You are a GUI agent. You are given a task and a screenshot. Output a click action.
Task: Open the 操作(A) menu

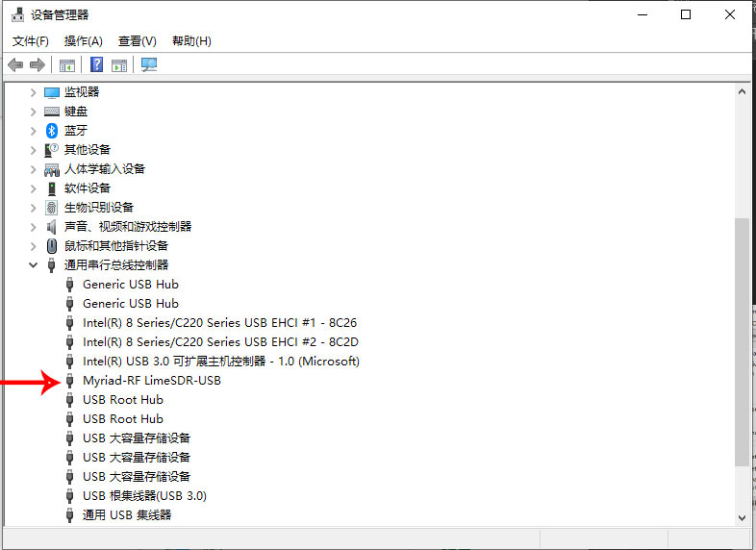point(84,41)
